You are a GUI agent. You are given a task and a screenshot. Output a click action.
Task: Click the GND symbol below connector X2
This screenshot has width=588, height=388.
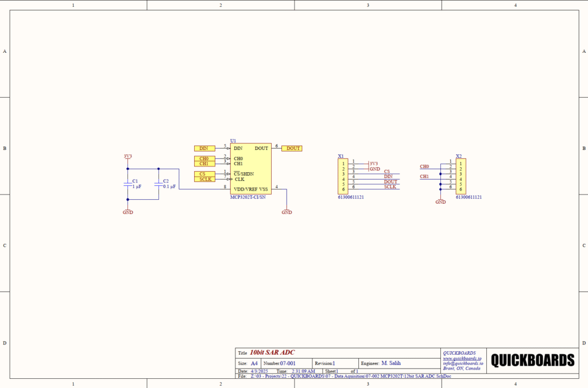tap(440, 200)
